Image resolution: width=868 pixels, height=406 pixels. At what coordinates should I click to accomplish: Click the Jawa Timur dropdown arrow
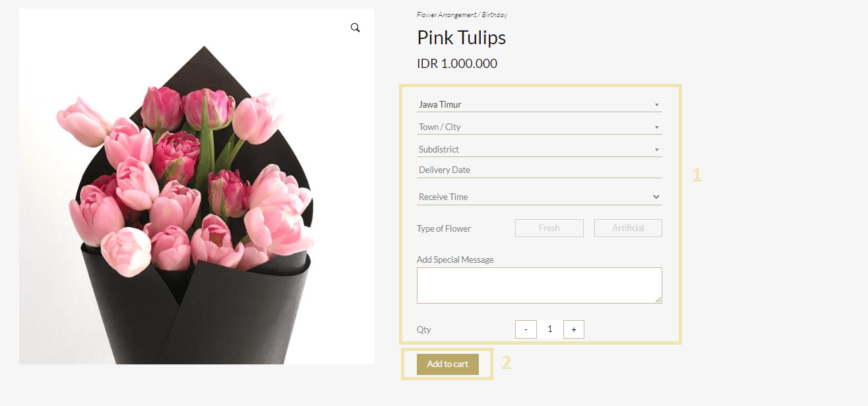pos(656,105)
